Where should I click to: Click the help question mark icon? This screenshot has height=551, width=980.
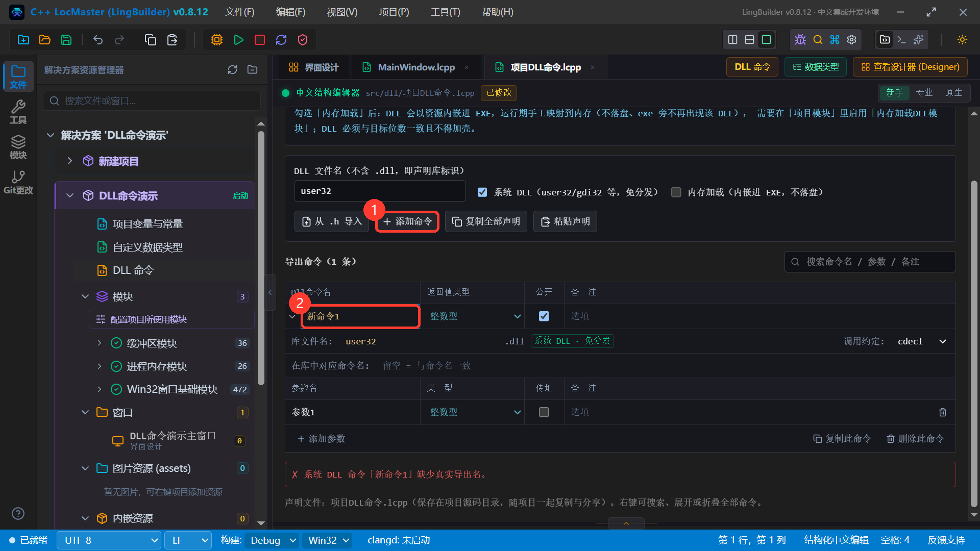coord(18,513)
